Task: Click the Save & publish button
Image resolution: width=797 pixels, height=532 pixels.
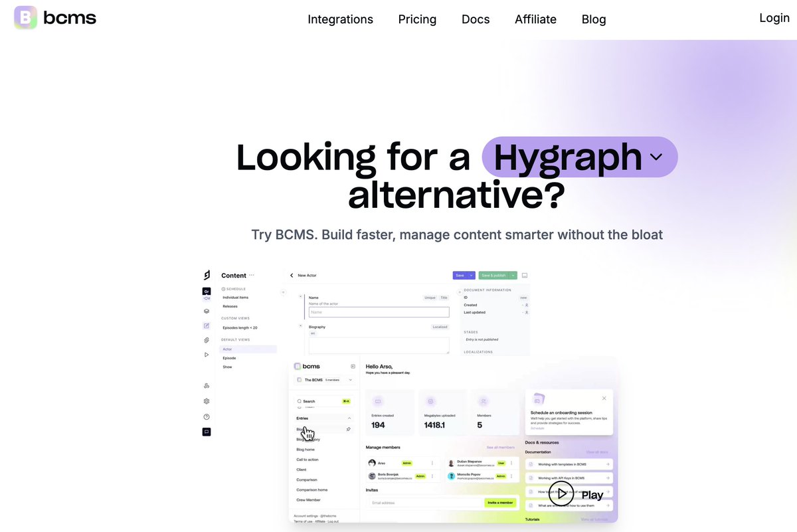Action: 493,275
